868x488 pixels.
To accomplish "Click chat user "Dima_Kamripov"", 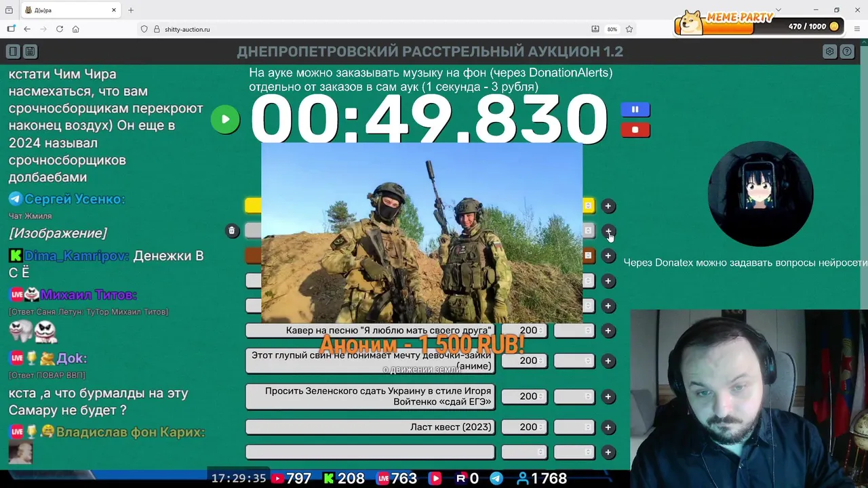I will [77, 256].
